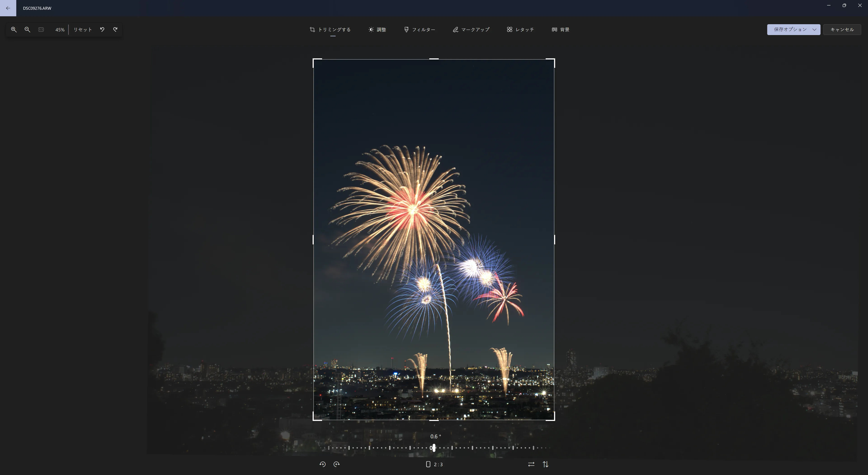This screenshot has height=475, width=868.
Task: Click the zoom out magnifier icon
Action: 27,30
